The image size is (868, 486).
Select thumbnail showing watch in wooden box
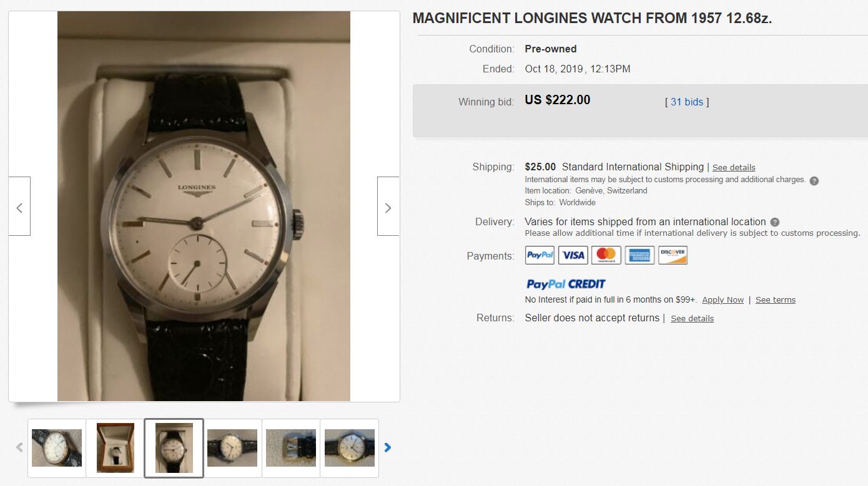(115, 448)
